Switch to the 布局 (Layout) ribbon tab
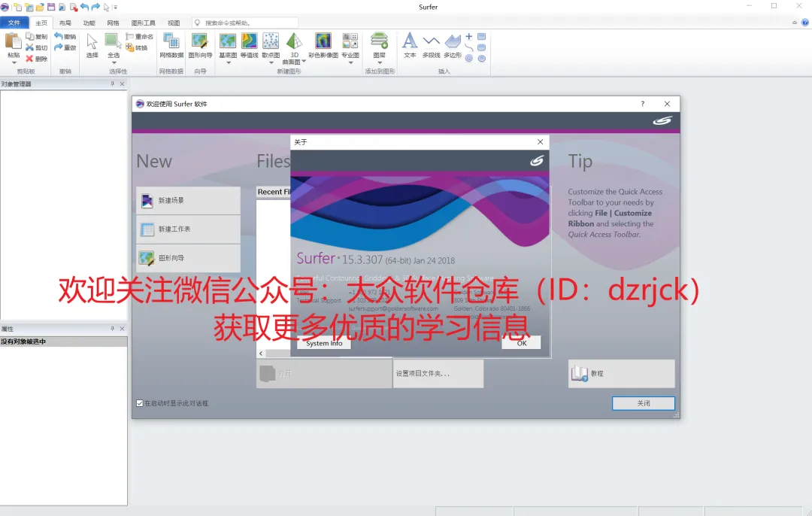This screenshot has width=812, height=516. click(x=65, y=23)
